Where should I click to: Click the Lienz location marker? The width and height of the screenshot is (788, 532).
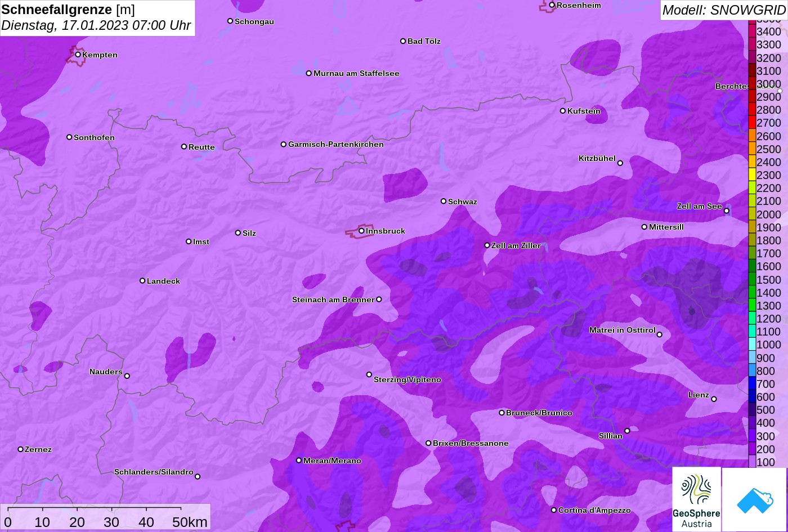714,399
